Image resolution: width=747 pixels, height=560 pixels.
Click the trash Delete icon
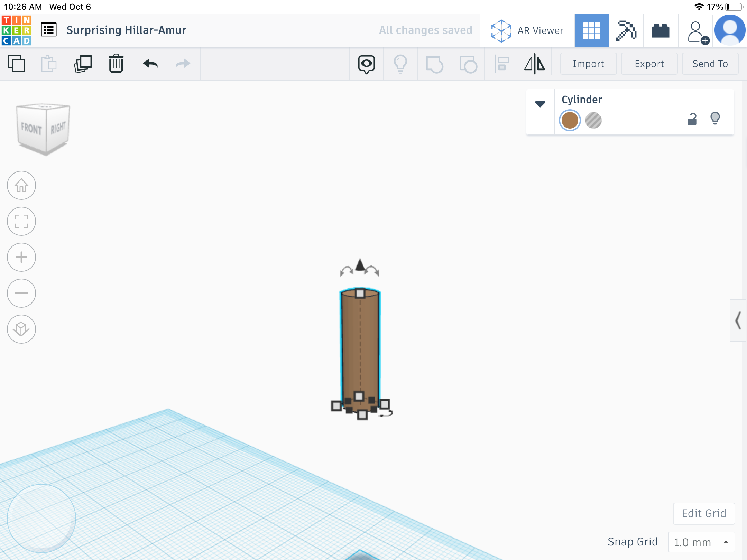116,64
